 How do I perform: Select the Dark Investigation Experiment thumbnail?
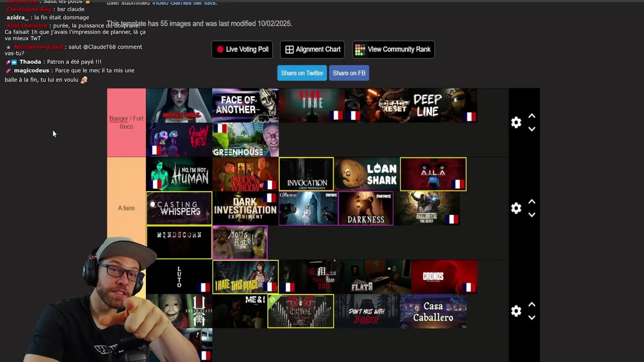pos(246,208)
